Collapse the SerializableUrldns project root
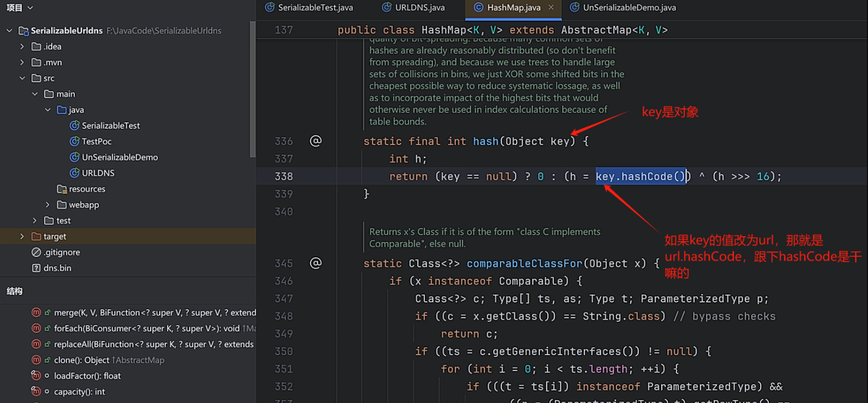This screenshot has width=868, height=403. point(9,31)
